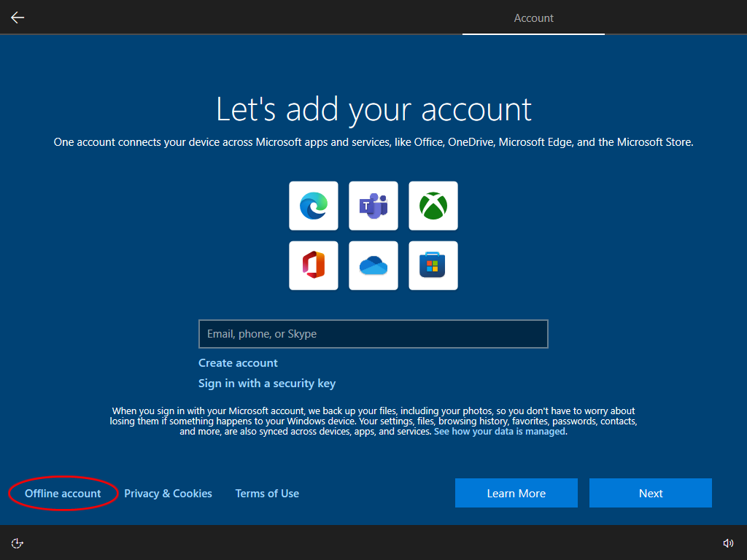The image size is (747, 560).
Task: Click the paragraph about backing up your files
Action: (x=373, y=421)
